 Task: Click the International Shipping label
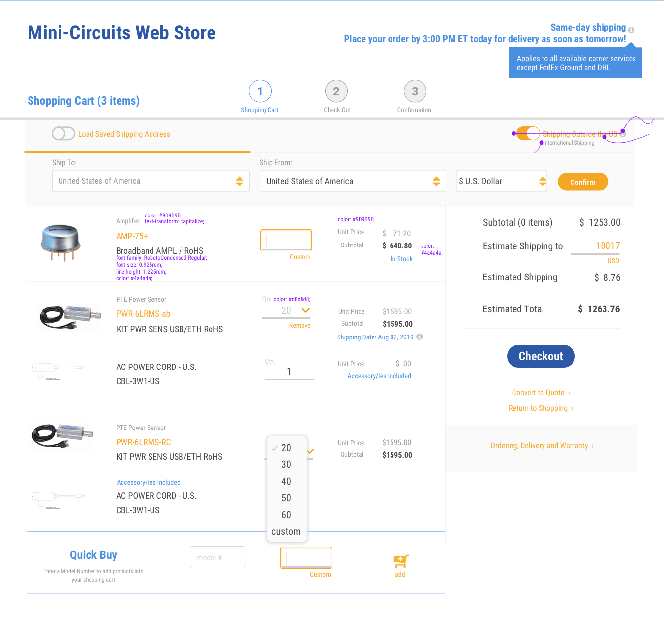pos(569,143)
